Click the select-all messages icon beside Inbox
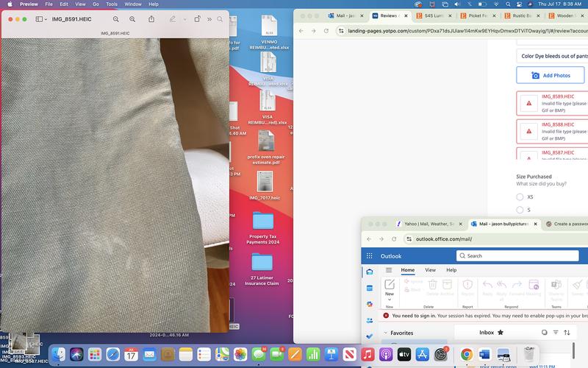Image resolution: width=588 pixels, height=368 pixels. [544, 333]
